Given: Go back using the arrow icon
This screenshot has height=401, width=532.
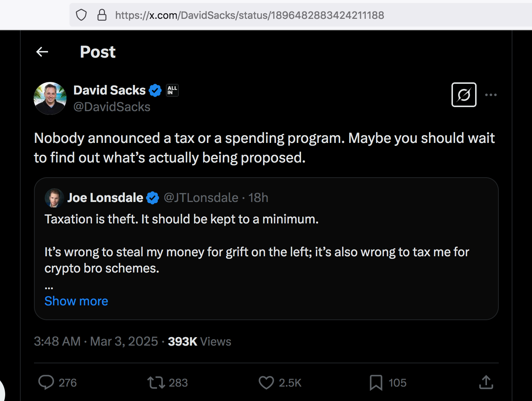Looking at the screenshot, I should click(42, 52).
